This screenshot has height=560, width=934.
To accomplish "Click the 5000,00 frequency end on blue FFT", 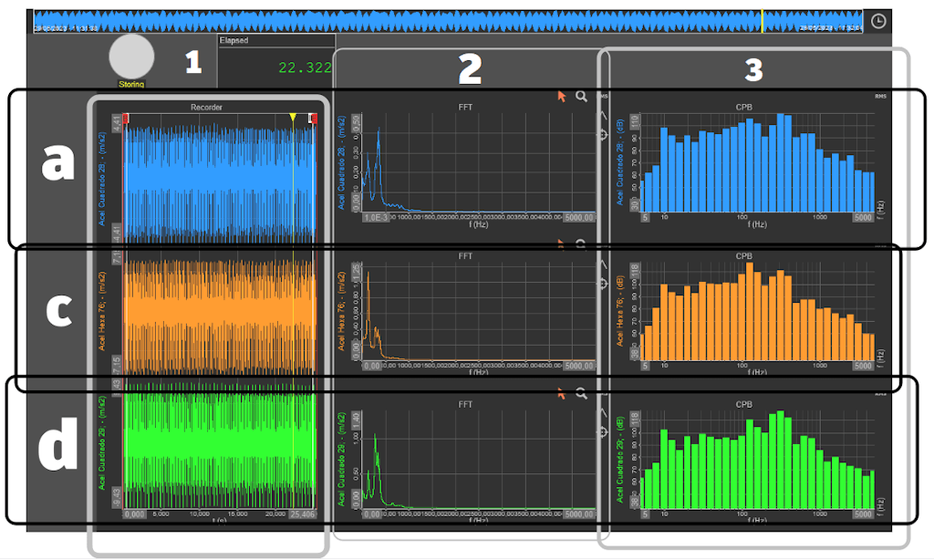I will pos(579,217).
